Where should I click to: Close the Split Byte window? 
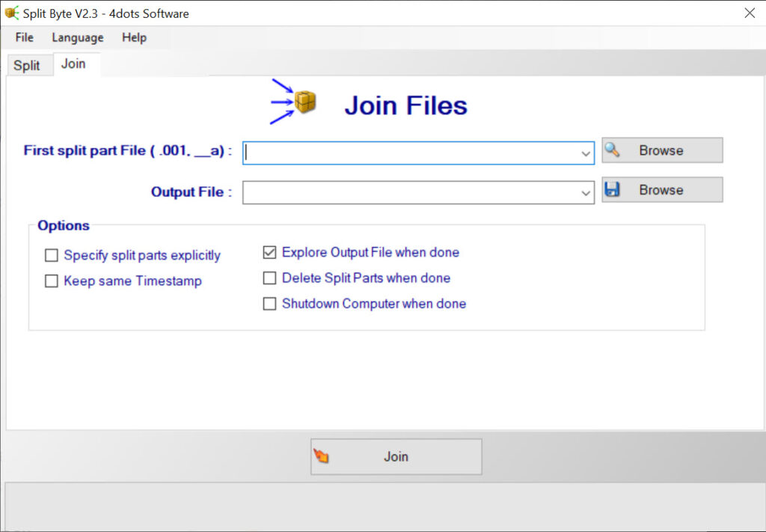[749, 13]
